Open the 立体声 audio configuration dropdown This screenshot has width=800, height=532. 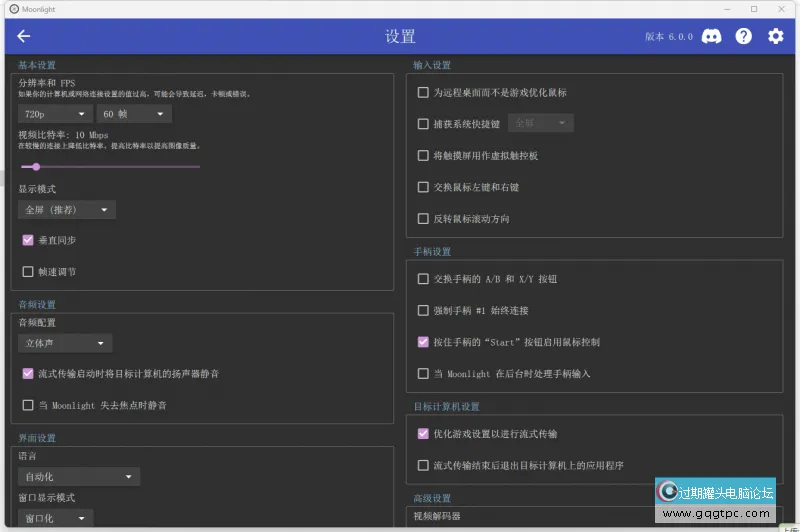[65, 343]
